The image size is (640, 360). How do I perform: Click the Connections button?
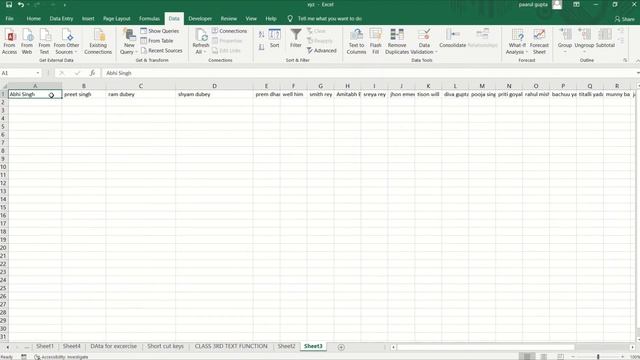[229, 31]
